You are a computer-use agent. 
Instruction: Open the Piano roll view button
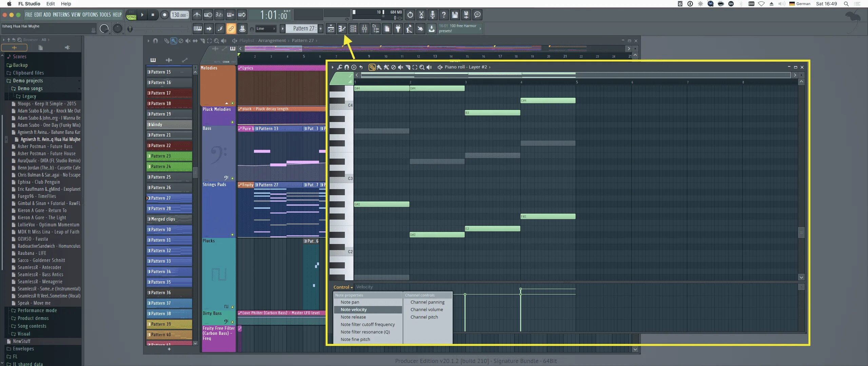click(342, 29)
